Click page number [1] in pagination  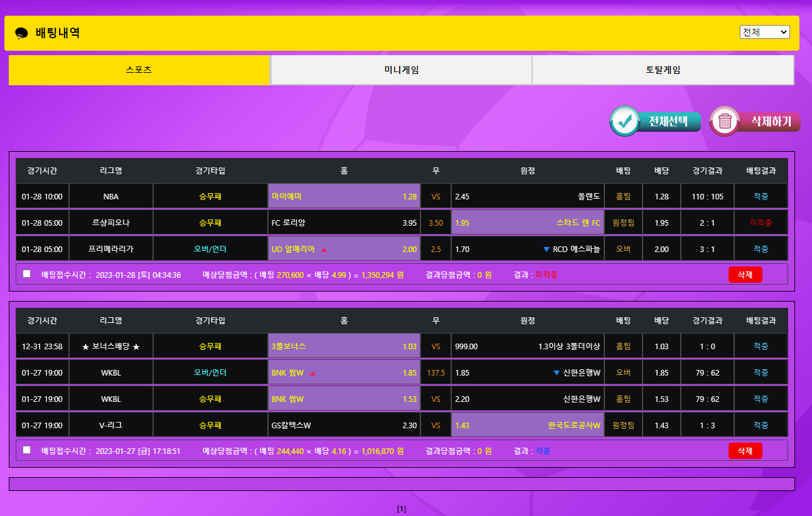pos(402,509)
